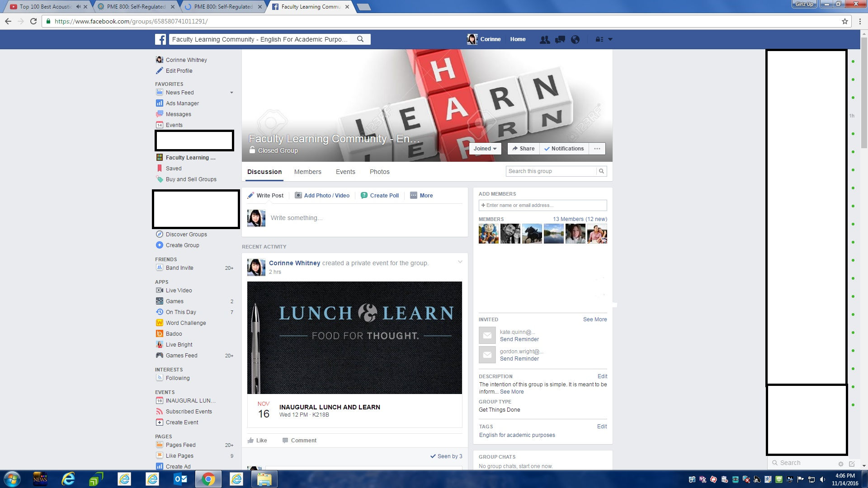Open Games in the Apps list
Viewport: 868px width, 488px height.
point(175,301)
